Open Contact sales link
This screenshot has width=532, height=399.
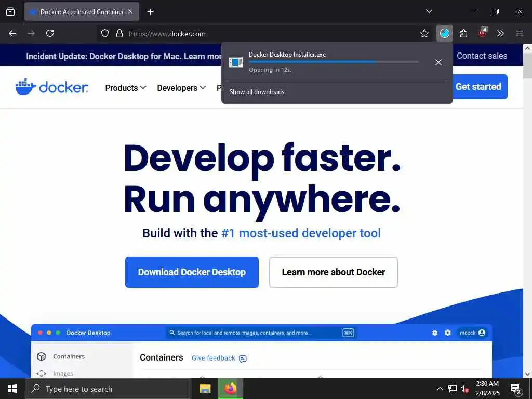coord(482,56)
